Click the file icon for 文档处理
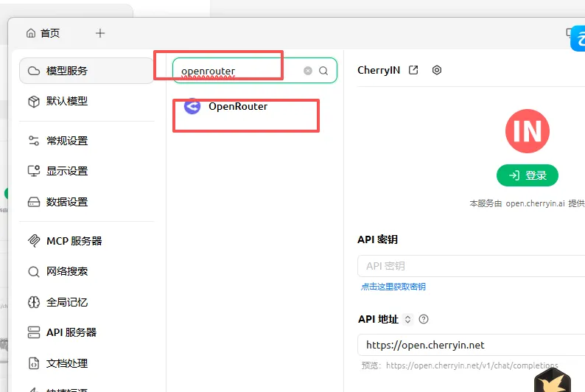Screen dimensions: 585x392 (x=34, y=363)
